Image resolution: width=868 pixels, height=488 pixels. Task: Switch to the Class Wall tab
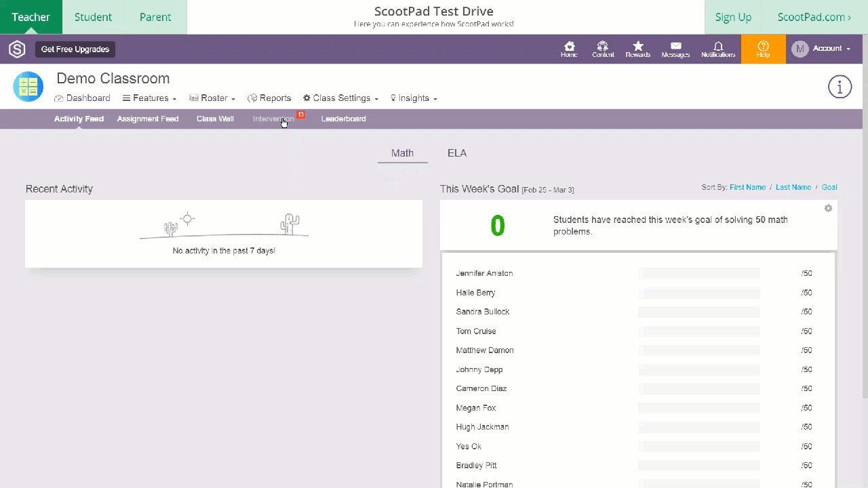point(215,119)
